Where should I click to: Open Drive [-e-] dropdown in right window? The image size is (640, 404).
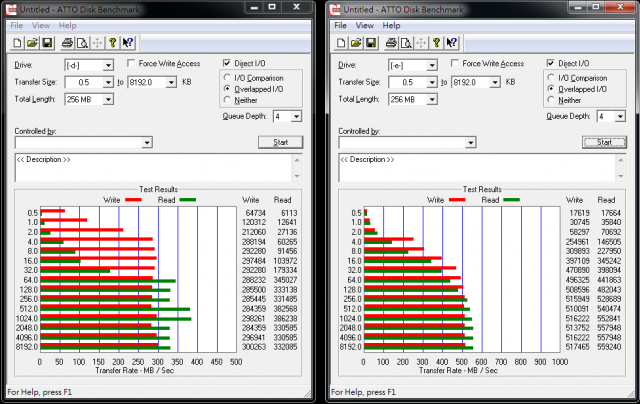point(432,65)
